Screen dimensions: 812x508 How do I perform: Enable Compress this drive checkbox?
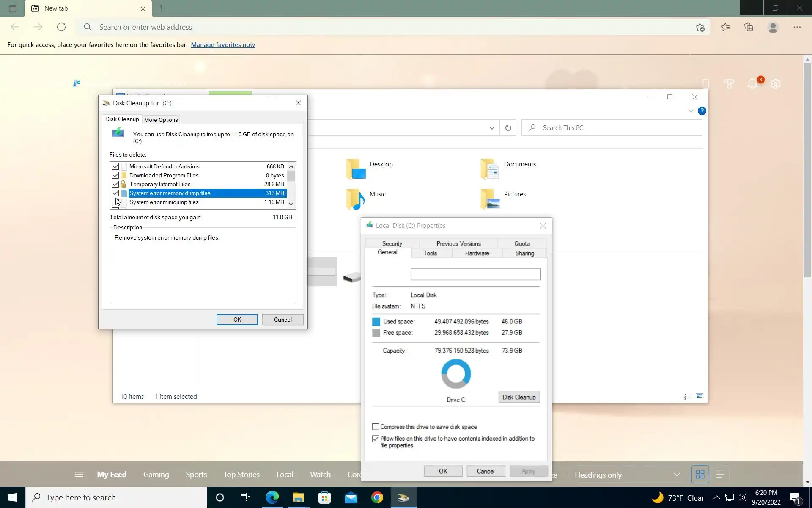(376, 427)
